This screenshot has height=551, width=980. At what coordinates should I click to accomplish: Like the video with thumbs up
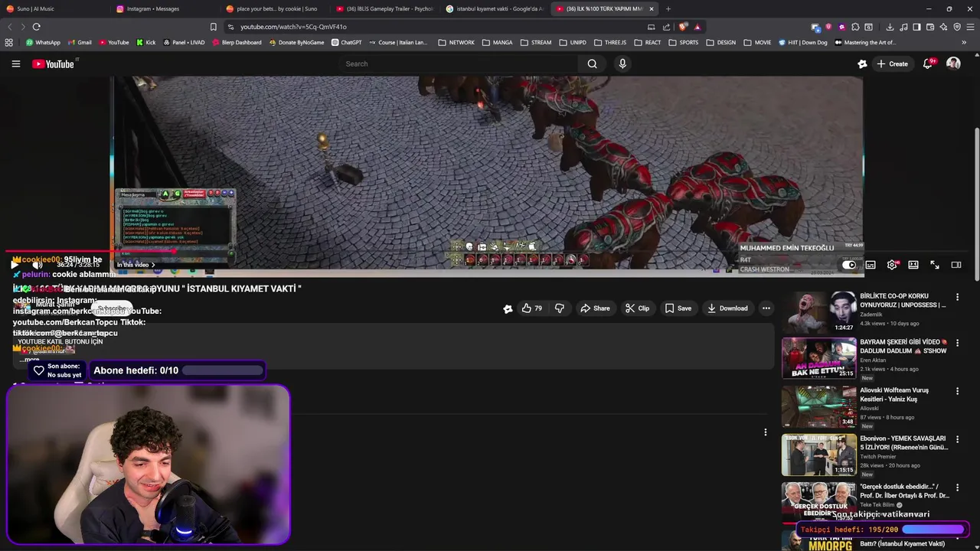[531, 308]
